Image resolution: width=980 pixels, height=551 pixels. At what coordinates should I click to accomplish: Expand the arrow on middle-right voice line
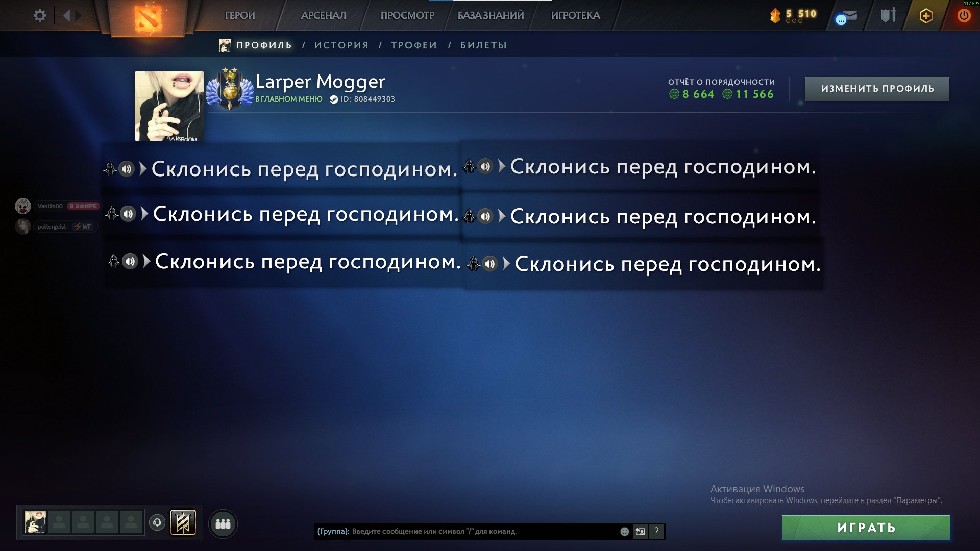click(x=502, y=216)
